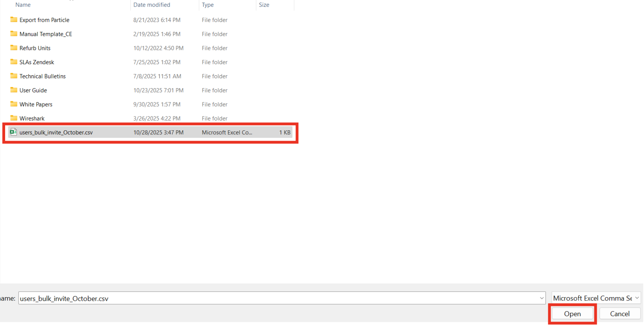
Task: Select the 'White Papers' folder name
Action: 36,104
